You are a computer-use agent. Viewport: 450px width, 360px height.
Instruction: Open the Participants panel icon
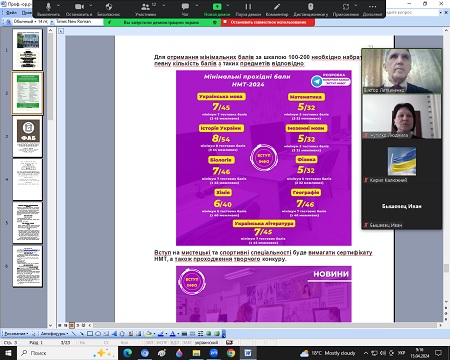[145, 9]
